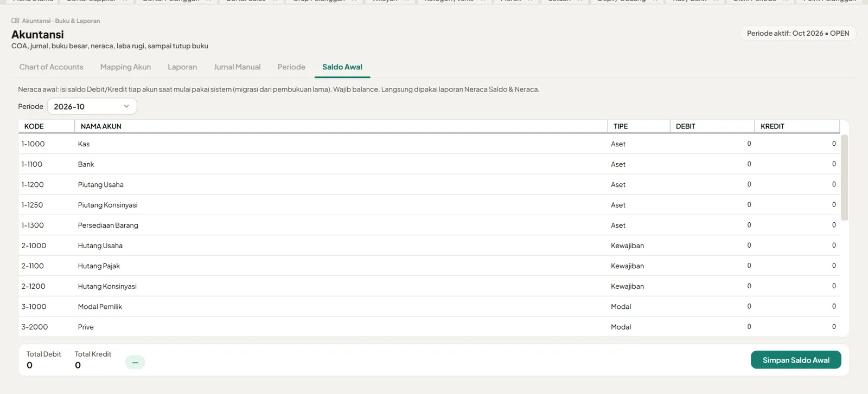Click account name Piutang Konsinyasi
Viewport: 868px width, 394px height.
(108, 205)
